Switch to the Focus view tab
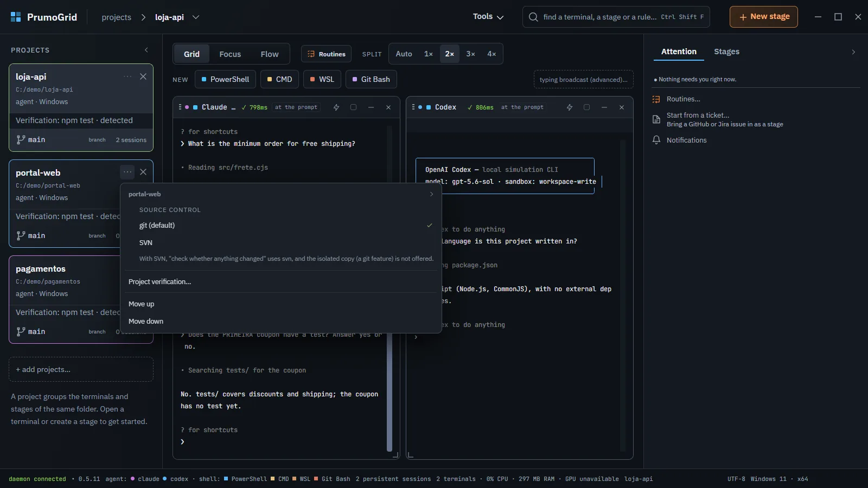The height and width of the screenshot is (488, 868). pyautogui.click(x=230, y=54)
